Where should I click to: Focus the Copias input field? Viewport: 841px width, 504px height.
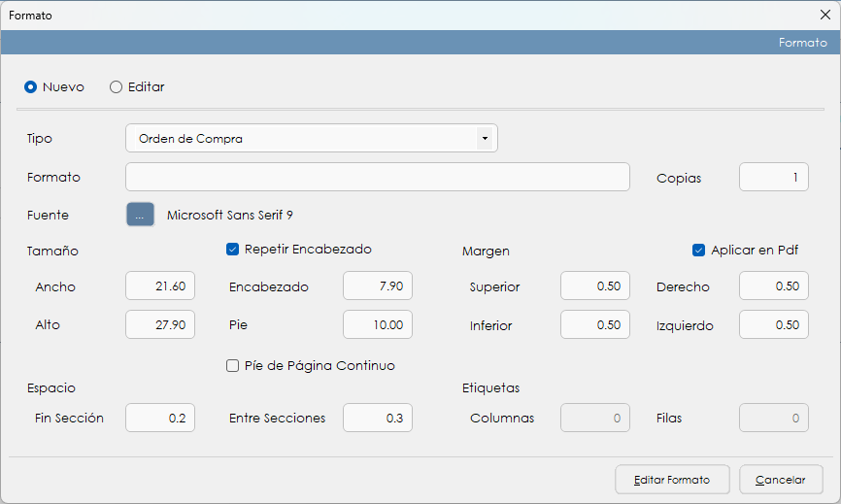point(773,178)
